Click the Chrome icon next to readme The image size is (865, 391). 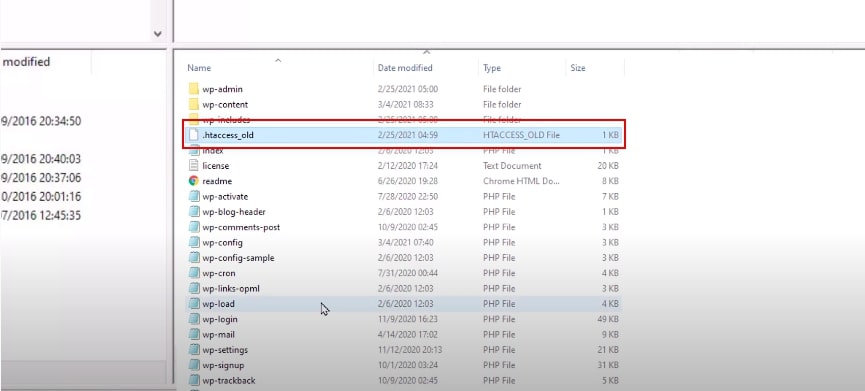click(193, 181)
